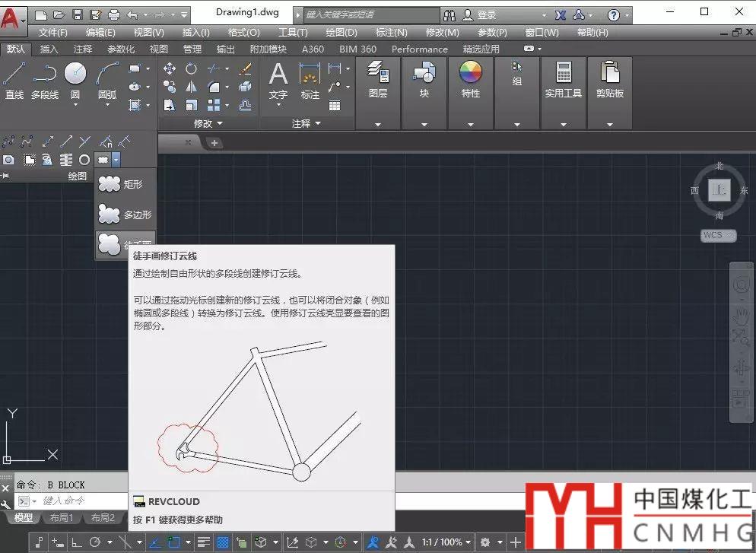
Task: Toggle ortho mode in status bar
Action: tap(77, 542)
